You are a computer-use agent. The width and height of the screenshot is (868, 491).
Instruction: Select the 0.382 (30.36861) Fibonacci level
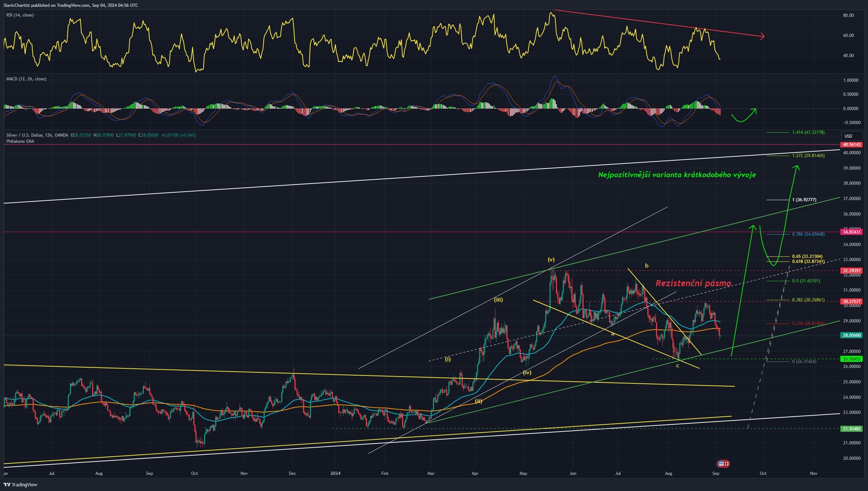(808, 300)
